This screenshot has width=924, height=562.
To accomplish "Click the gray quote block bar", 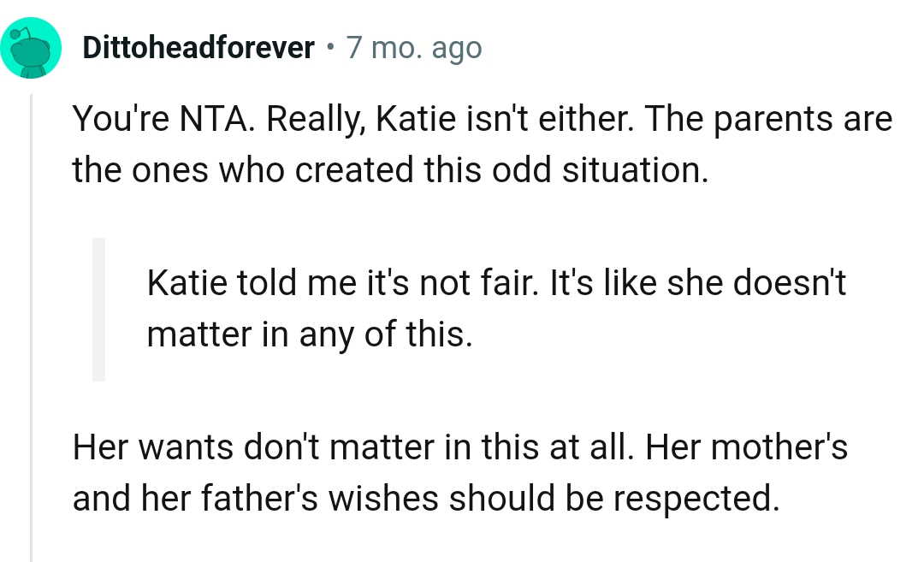I will point(98,309).
